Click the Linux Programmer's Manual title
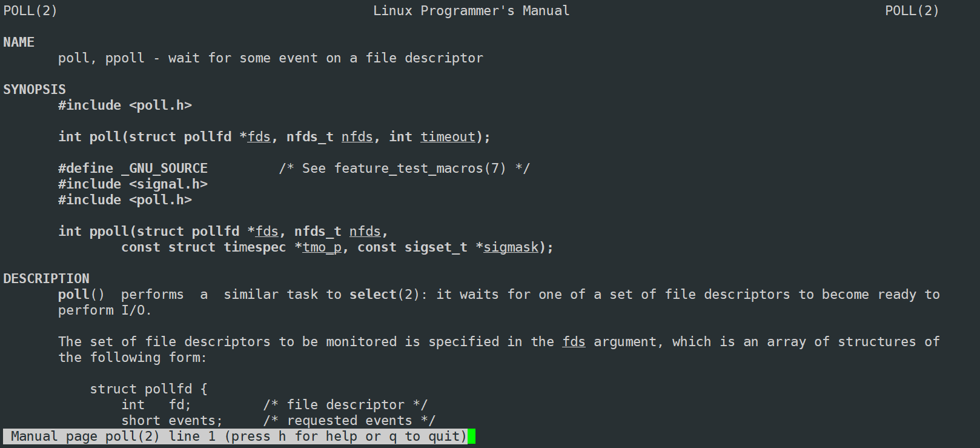This screenshot has height=448, width=980. 471,11
